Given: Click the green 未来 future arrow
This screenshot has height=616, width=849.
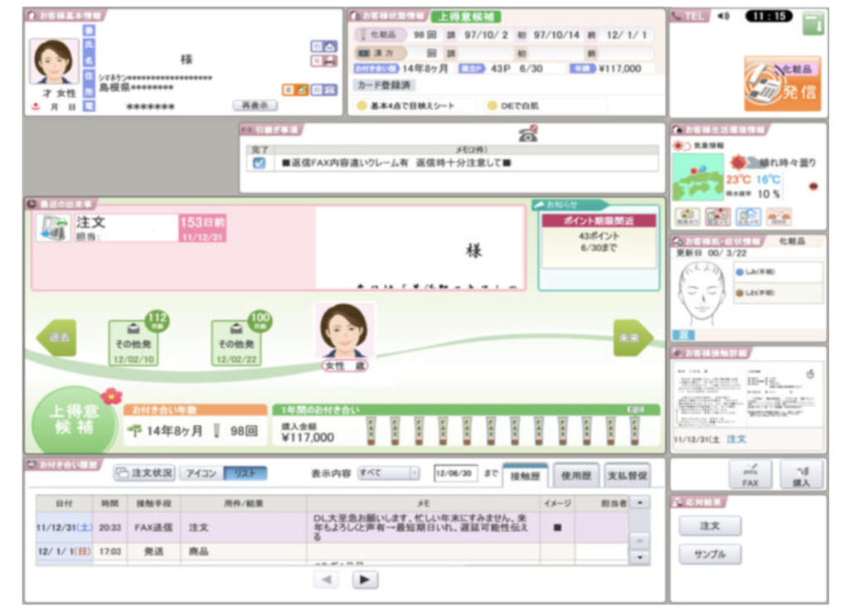Looking at the screenshot, I should point(633,337).
